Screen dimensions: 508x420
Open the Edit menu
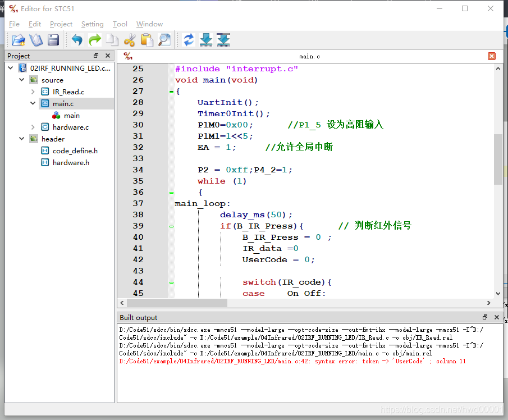(x=35, y=24)
